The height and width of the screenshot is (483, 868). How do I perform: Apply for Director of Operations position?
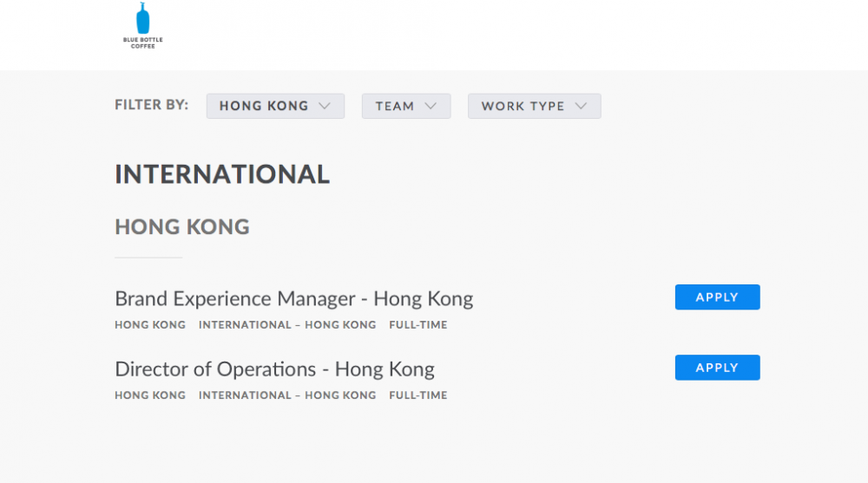click(717, 368)
